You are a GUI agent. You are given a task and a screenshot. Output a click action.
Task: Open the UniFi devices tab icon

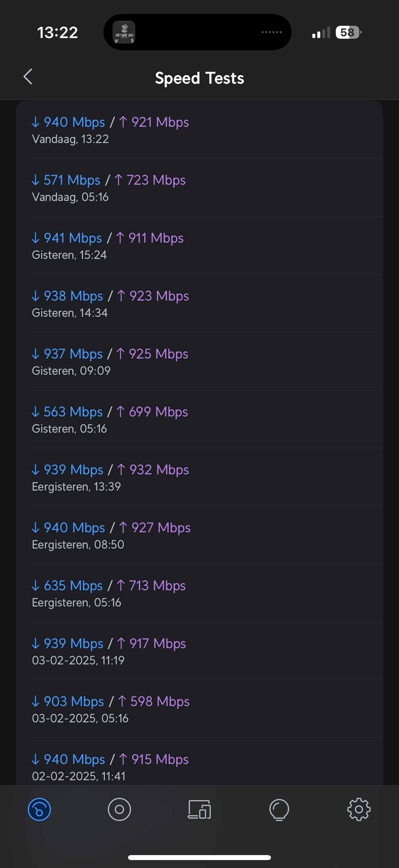(x=119, y=809)
